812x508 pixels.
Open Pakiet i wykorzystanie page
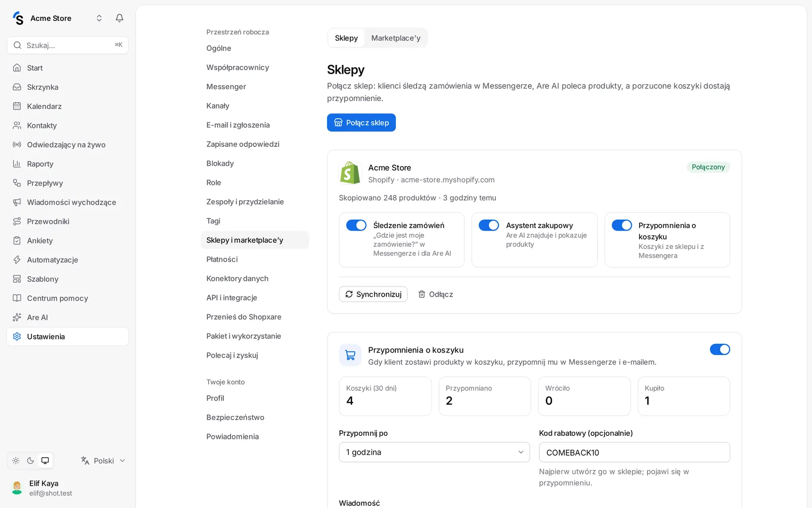pos(254,336)
